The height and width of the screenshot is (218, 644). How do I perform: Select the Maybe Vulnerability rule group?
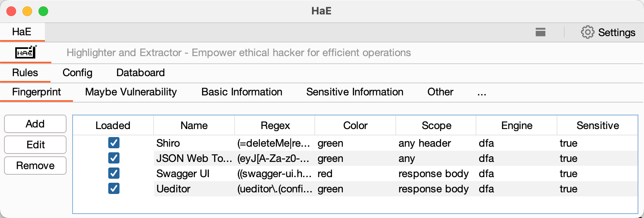coord(131,92)
